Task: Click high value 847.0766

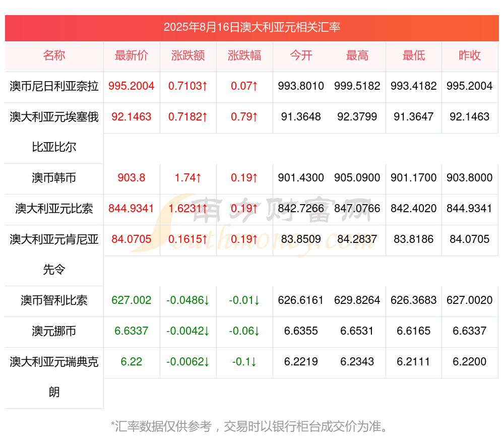Action: pyautogui.click(x=357, y=208)
